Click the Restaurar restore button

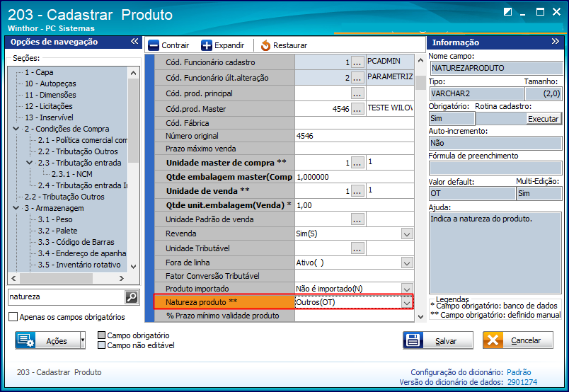284,45
